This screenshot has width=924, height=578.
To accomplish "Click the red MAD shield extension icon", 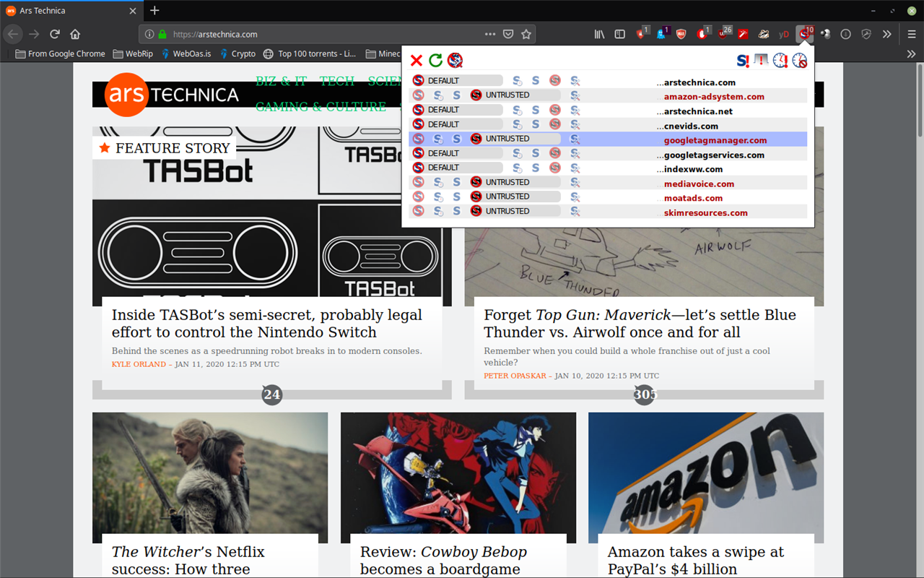I will [681, 34].
